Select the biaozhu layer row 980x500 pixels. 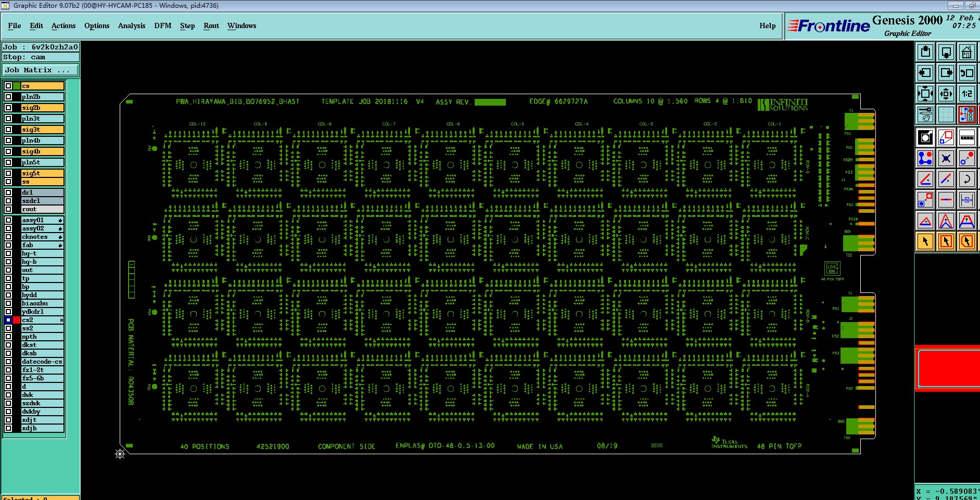pyautogui.click(x=43, y=303)
